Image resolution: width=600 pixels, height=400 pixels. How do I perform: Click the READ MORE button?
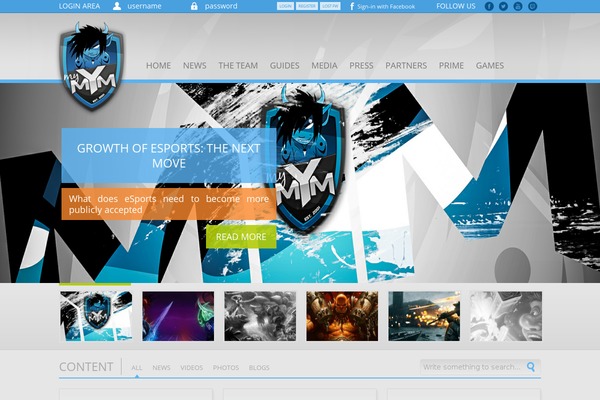pos(241,237)
